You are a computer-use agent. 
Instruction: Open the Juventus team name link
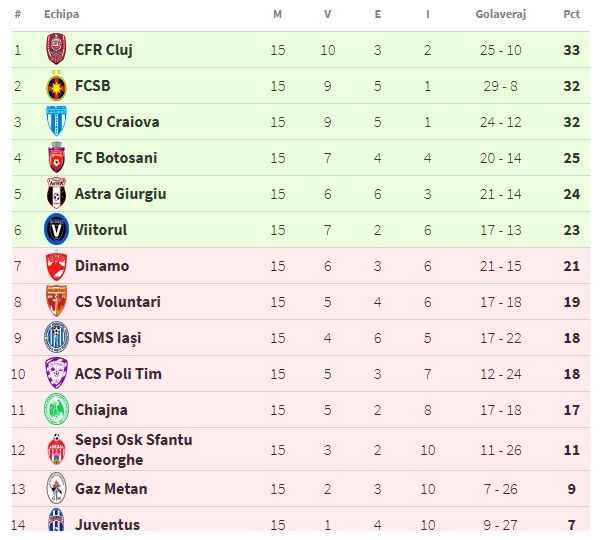click(107, 525)
